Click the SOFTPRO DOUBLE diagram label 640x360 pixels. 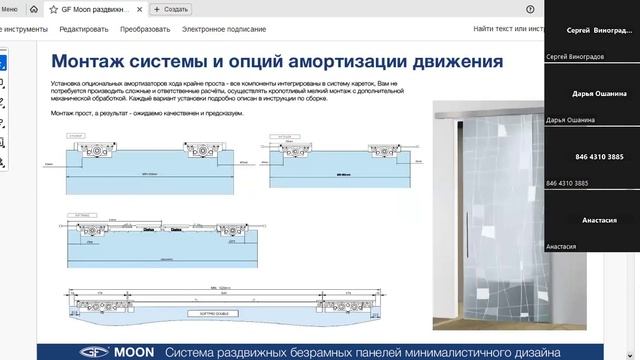click(x=213, y=313)
